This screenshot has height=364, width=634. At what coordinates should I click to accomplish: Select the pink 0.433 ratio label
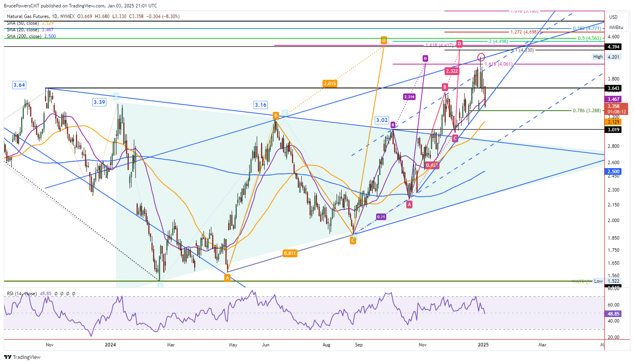[432, 165]
